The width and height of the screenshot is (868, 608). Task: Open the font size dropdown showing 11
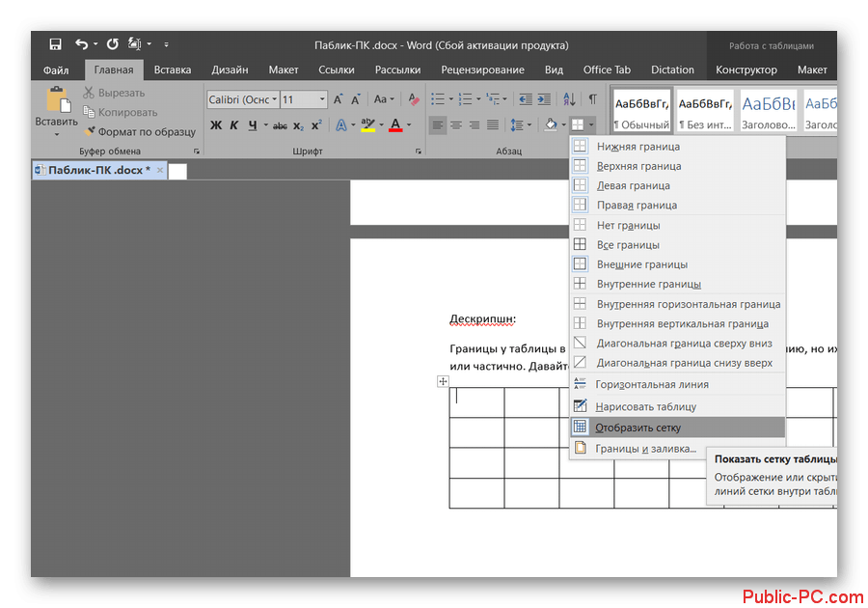click(x=322, y=99)
